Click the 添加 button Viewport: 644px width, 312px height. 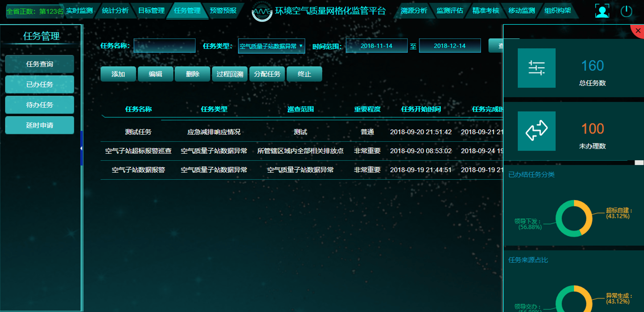point(118,74)
